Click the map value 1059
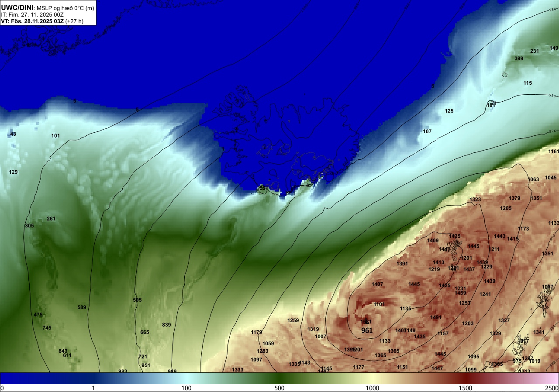The width and height of the screenshot is (559, 392). coord(268,344)
